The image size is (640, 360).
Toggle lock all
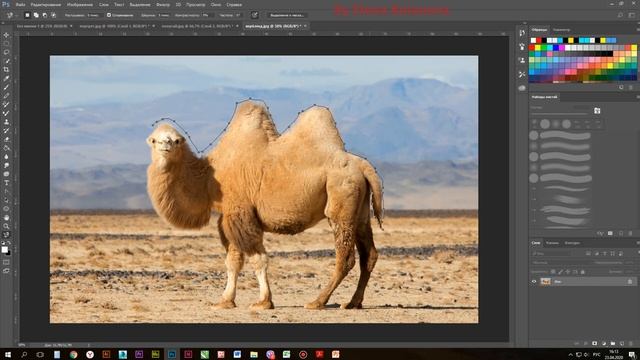(582, 272)
